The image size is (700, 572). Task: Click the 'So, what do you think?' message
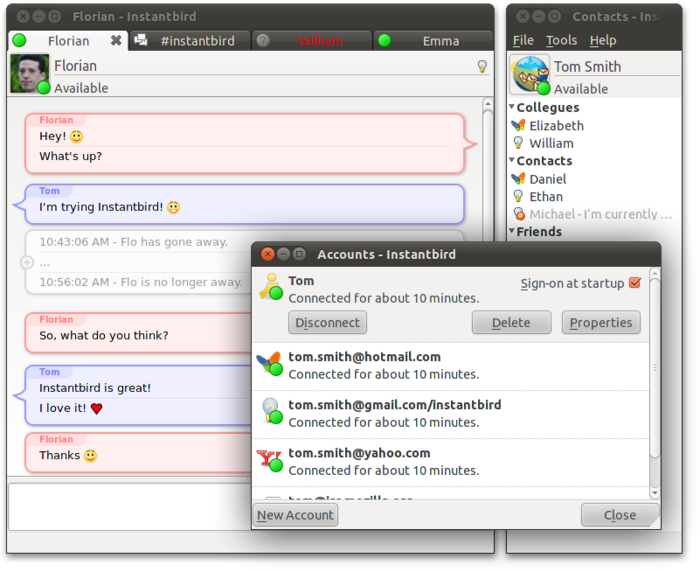(104, 335)
